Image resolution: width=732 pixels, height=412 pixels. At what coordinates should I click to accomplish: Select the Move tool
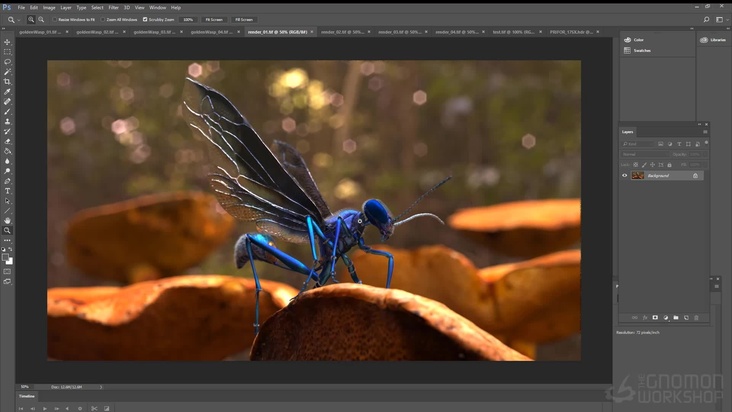pyautogui.click(x=7, y=42)
